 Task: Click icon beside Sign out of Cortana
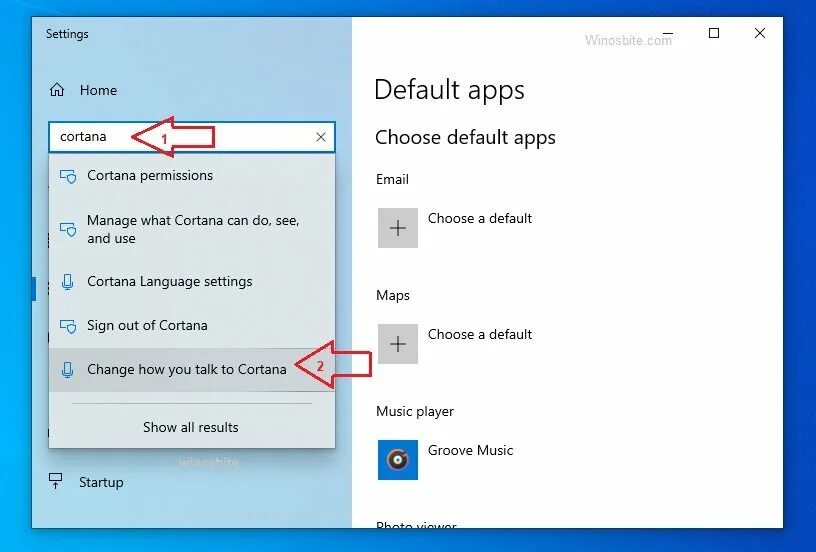coord(68,326)
